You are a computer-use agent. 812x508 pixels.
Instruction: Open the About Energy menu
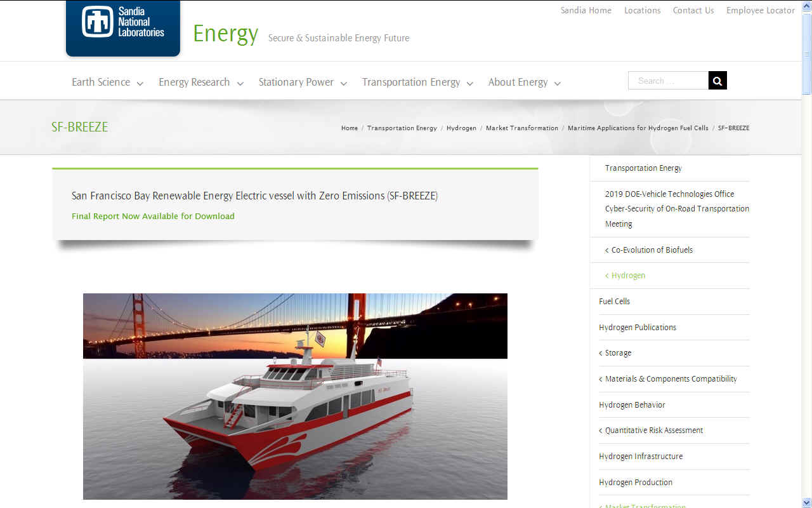pos(524,82)
